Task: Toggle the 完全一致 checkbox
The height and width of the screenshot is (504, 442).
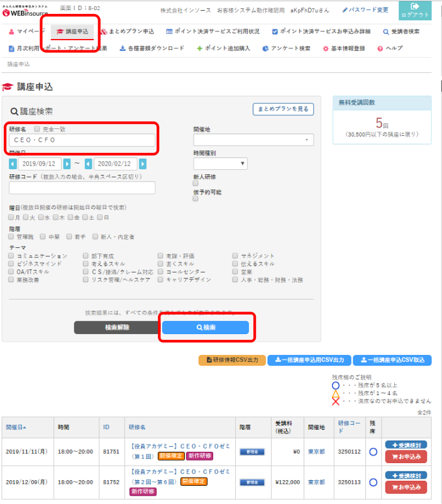Action: pos(37,129)
